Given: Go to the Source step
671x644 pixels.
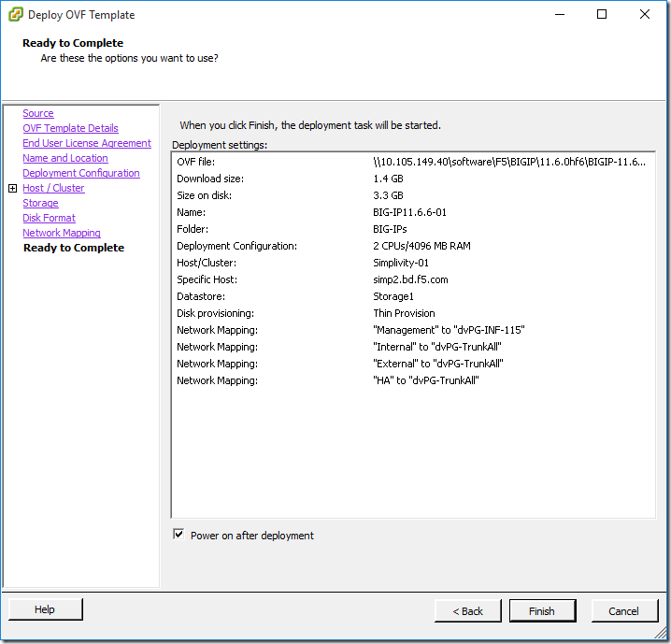Looking at the screenshot, I should pos(38,114).
